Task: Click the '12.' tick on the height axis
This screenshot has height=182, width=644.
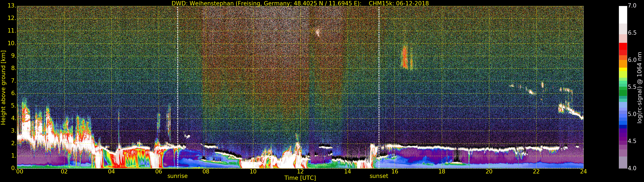Action: [x=12, y=18]
